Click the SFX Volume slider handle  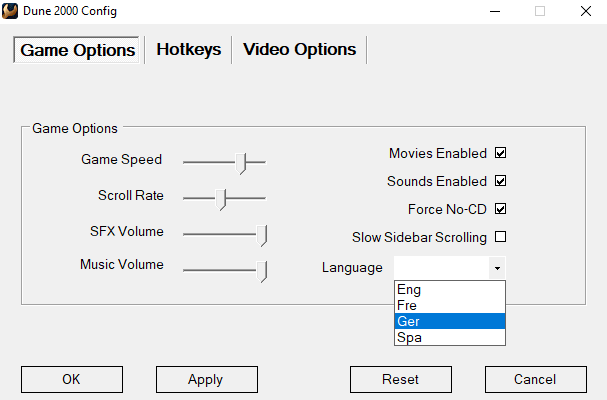point(263,234)
